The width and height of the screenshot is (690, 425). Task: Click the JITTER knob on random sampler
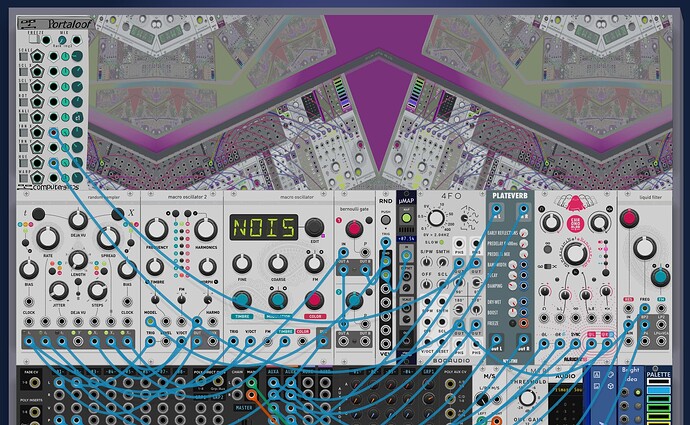pyautogui.click(x=59, y=290)
